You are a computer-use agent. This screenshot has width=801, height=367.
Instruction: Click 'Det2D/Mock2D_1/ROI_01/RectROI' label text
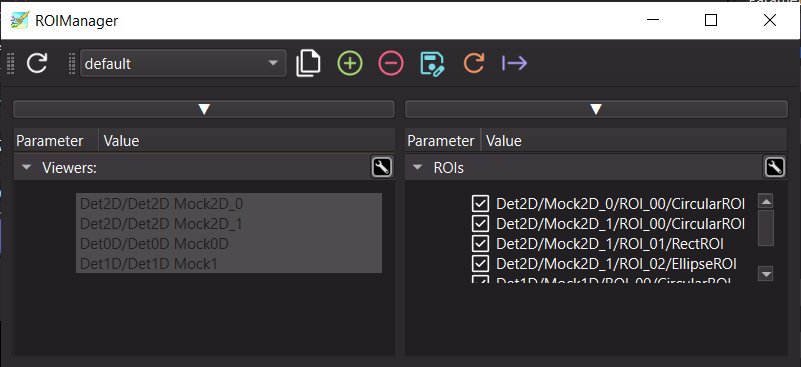coord(610,244)
